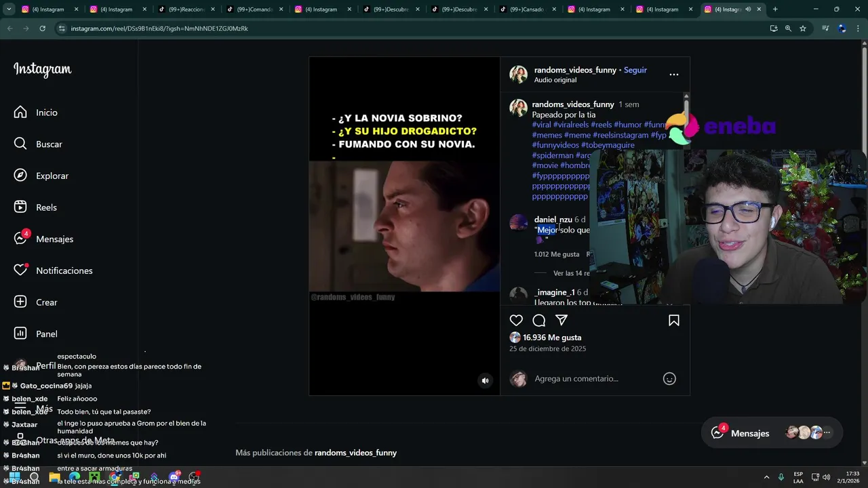Screen dimensions: 868x488
Task: Show hidden system tray icons
Action: pos(767,477)
